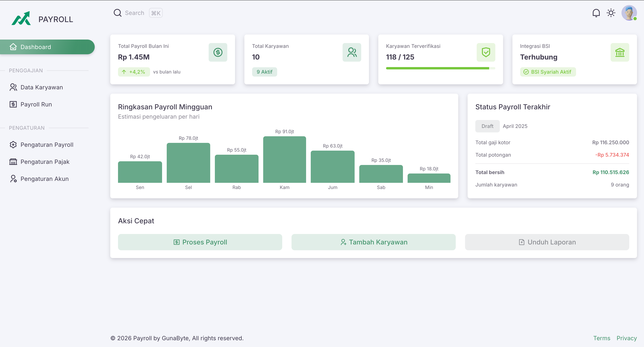The width and height of the screenshot is (644, 347).
Task: Click the Status Payroll Terakhir heading
Action: click(x=513, y=107)
